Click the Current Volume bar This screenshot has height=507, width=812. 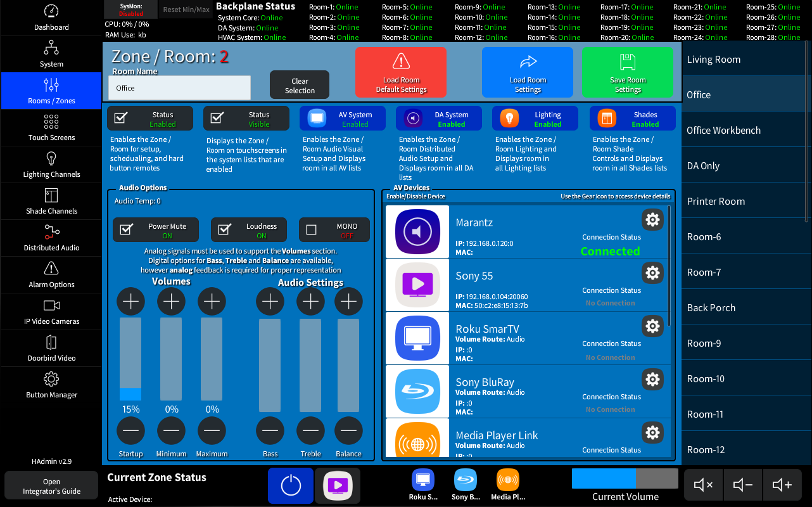tap(625, 478)
